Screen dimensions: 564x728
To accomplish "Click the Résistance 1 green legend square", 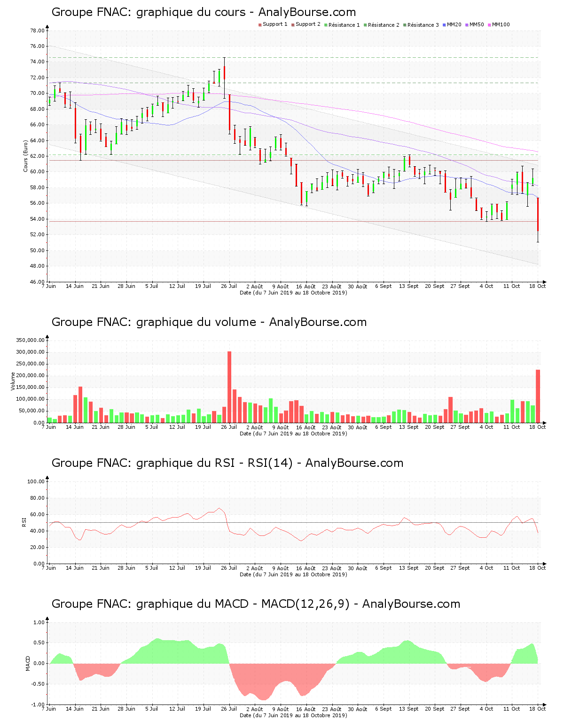I will click(x=326, y=25).
